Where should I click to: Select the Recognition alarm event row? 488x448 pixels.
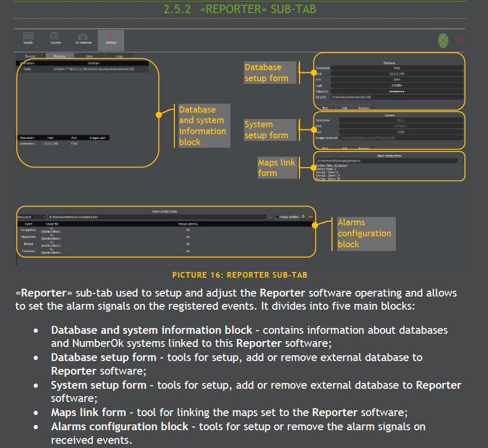tap(165, 230)
